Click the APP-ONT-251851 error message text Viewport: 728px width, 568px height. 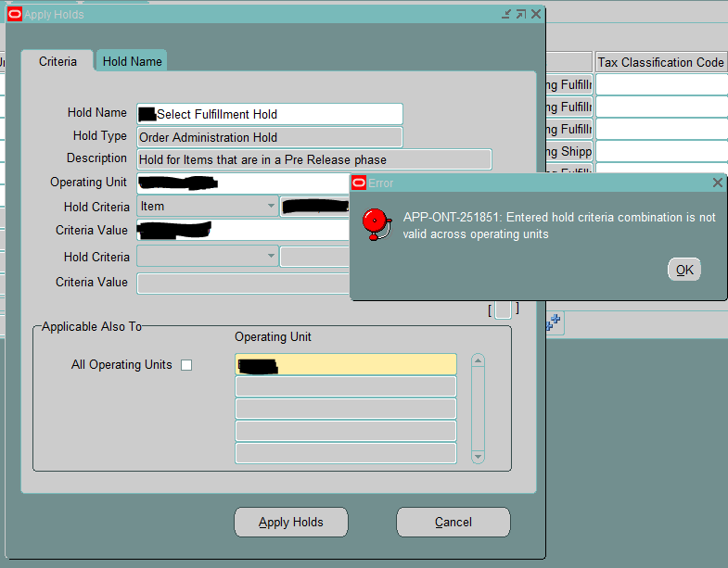pyautogui.click(x=559, y=225)
